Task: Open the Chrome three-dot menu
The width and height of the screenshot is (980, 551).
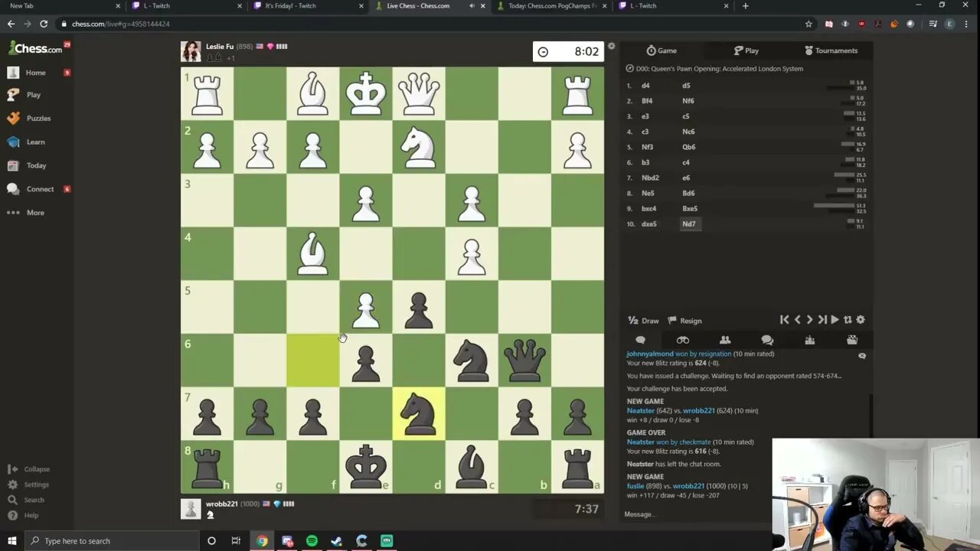Action: click(x=967, y=24)
